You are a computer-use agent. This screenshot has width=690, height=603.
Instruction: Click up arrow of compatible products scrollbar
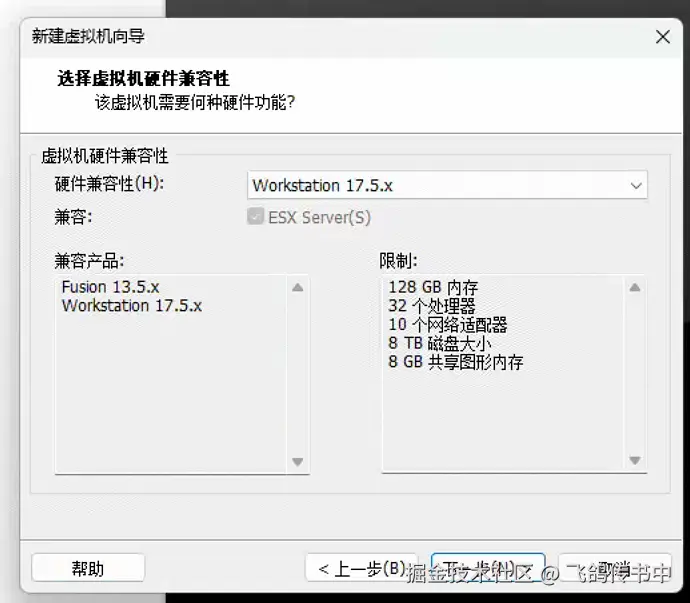pos(298,287)
